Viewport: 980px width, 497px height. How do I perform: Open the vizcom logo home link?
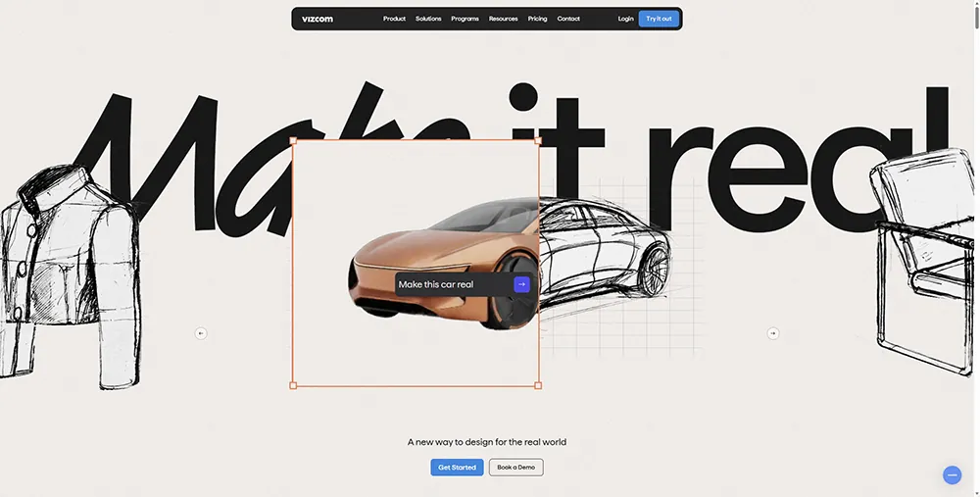(x=318, y=19)
